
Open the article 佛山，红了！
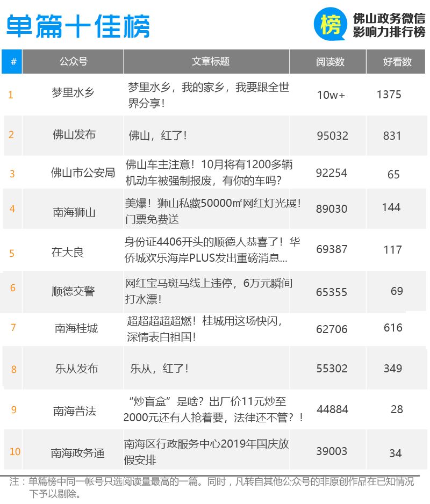(157, 135)
